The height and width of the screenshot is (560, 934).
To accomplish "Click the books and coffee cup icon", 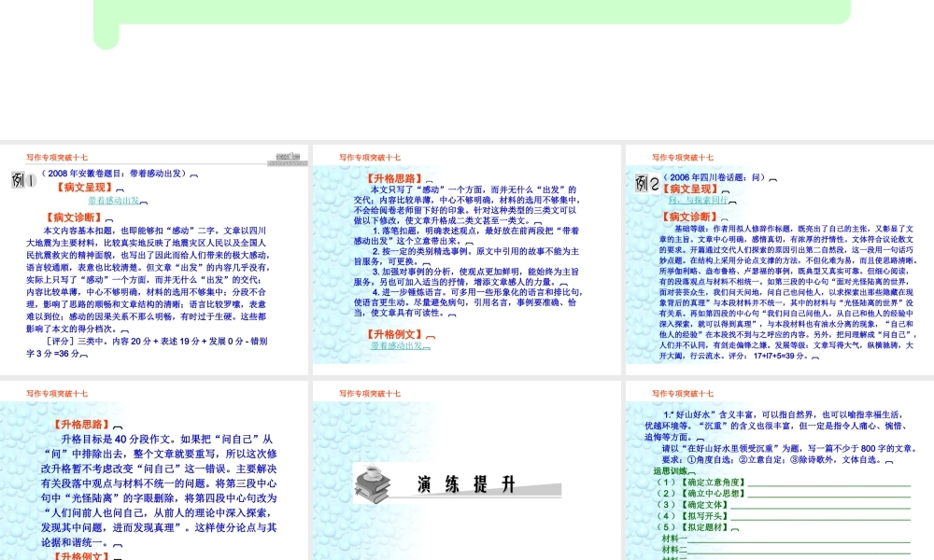I will tap(373, 483).
